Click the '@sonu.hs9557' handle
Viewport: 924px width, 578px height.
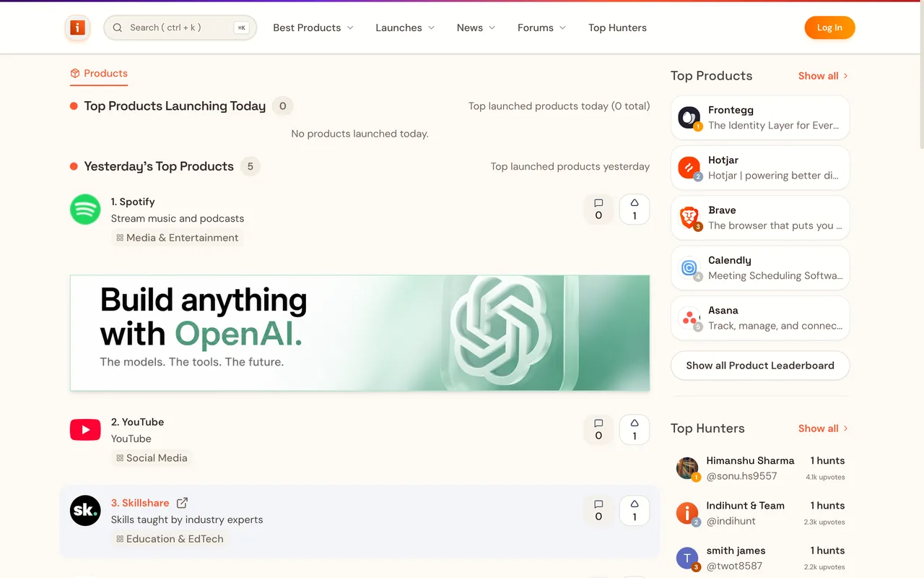[741, 476]
